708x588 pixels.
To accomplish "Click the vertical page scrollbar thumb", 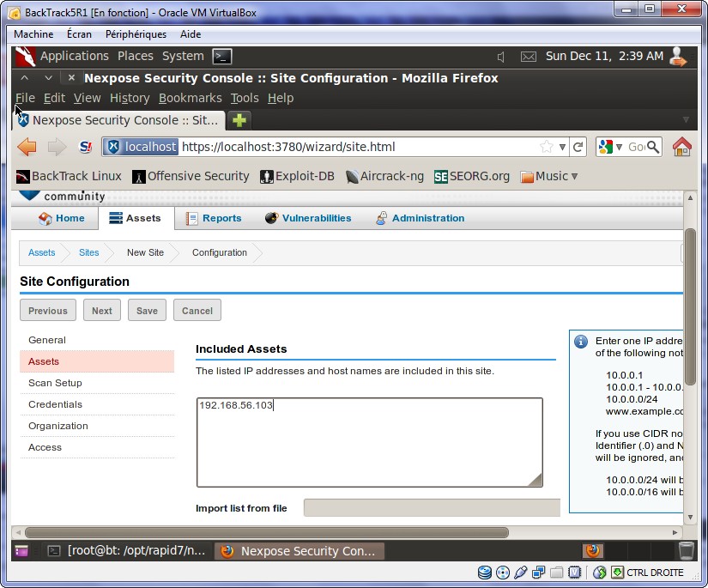I will (690, 307).
